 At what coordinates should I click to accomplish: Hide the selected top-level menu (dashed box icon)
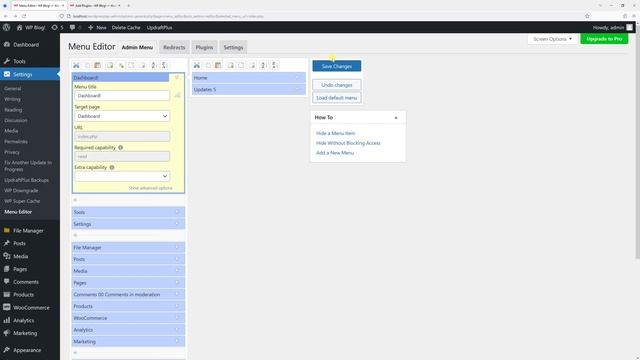[x=131, y=65]
